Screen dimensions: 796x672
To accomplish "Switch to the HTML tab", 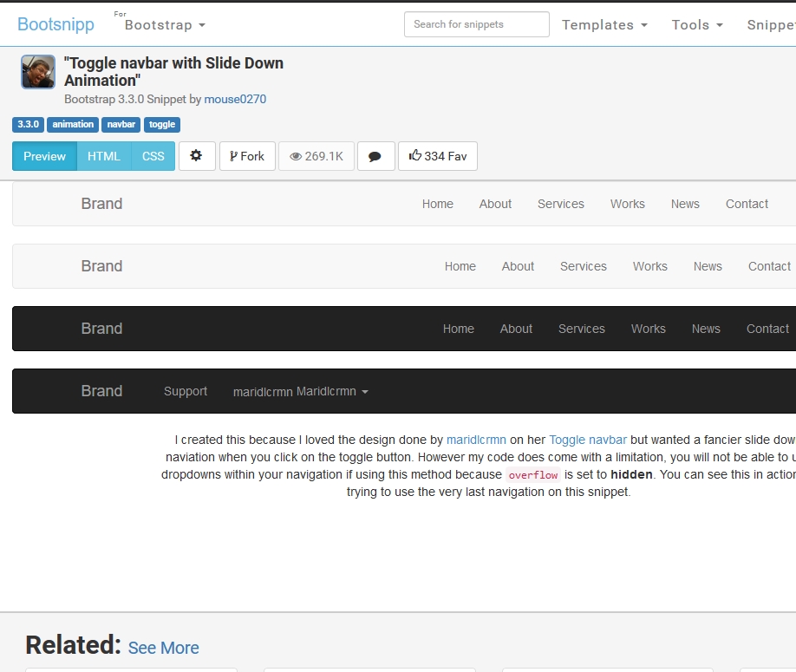I will 104,156.
